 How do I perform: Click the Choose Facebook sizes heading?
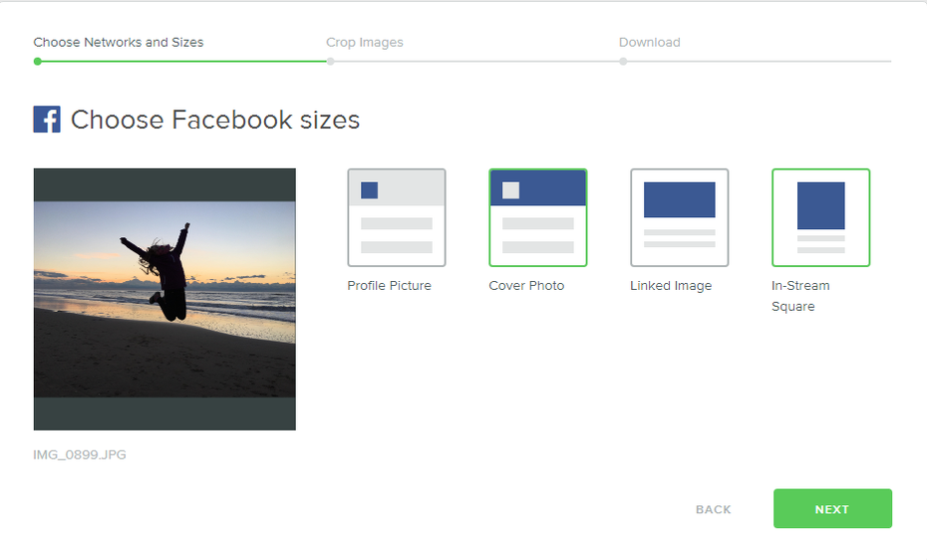(215, 120)
